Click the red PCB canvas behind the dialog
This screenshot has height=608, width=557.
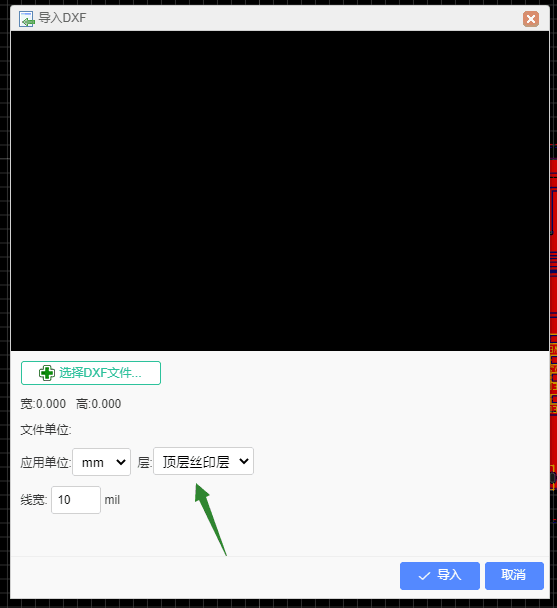coord(554,310)
